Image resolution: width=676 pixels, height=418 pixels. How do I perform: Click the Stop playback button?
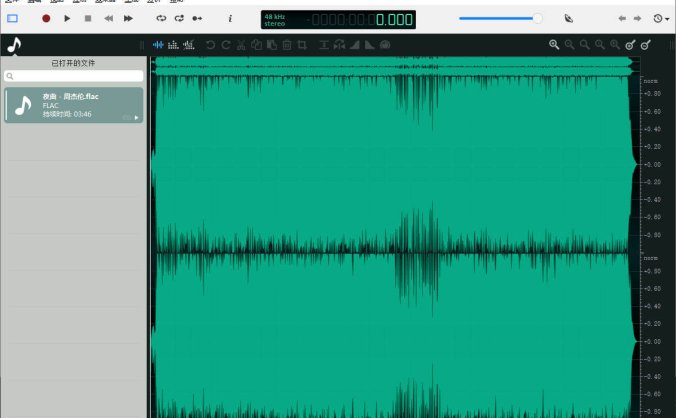[87, 18]
